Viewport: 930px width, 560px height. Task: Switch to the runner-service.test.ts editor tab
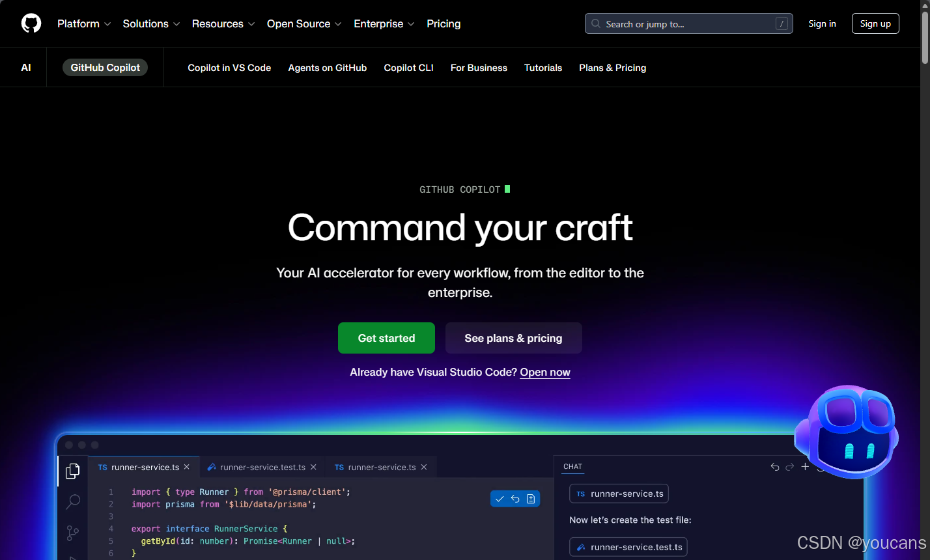click(x=263, y=467)
